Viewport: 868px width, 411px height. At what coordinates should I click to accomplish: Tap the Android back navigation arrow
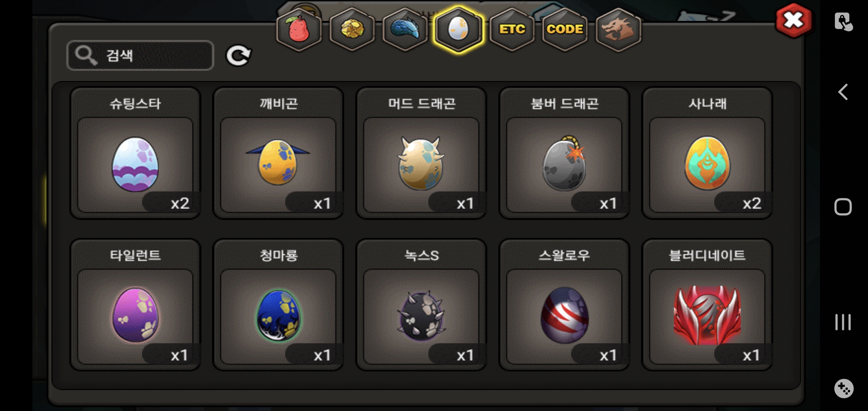point(843,92)
